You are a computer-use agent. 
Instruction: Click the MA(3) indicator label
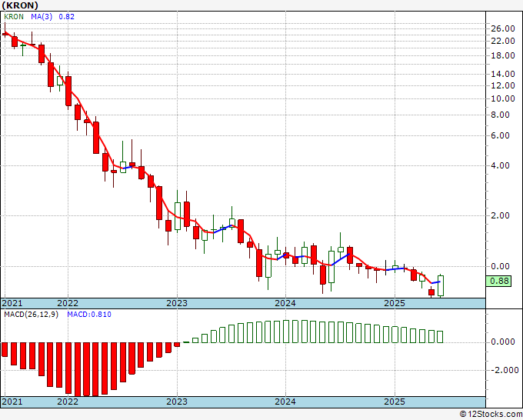pos(42,17)
